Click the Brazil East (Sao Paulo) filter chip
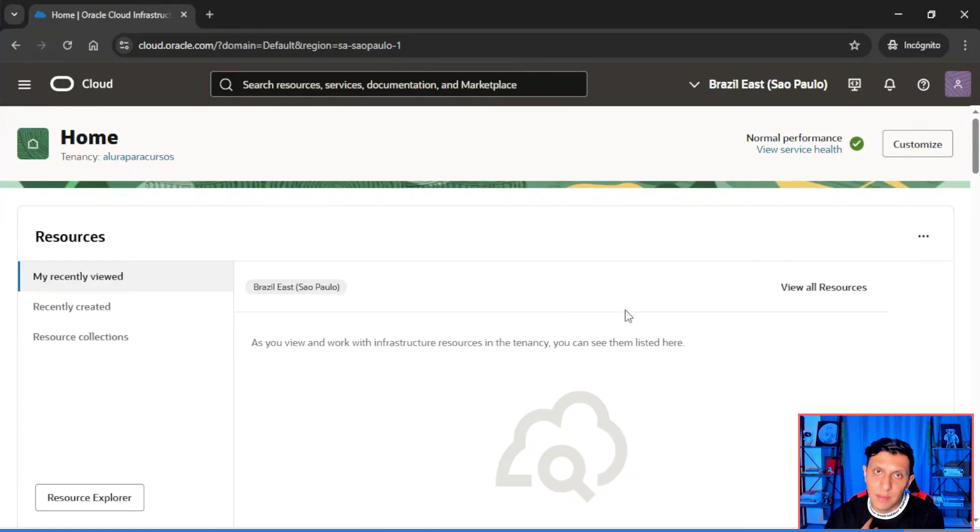The width and height of the screenshot is (980, 532). [296, 287]
